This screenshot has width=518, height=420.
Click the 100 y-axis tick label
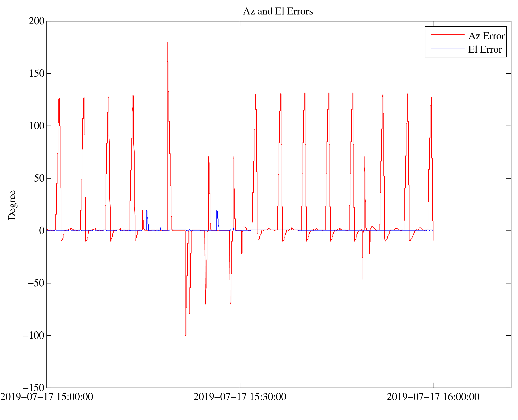point(36,126)
